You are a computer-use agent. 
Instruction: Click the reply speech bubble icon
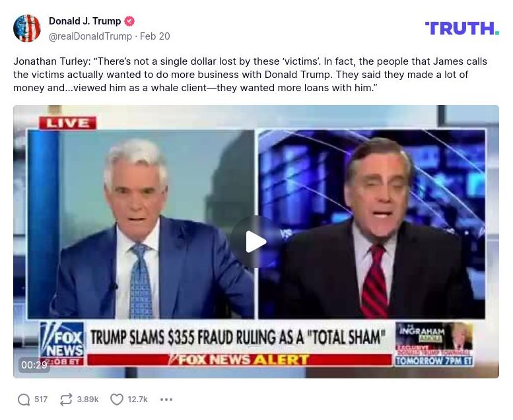24,400
